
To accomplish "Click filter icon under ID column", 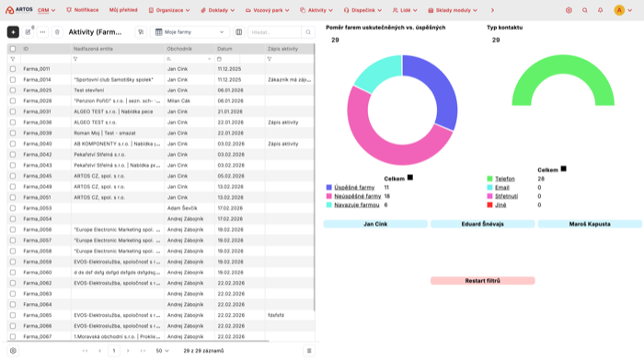I will (x=13, y=59).
